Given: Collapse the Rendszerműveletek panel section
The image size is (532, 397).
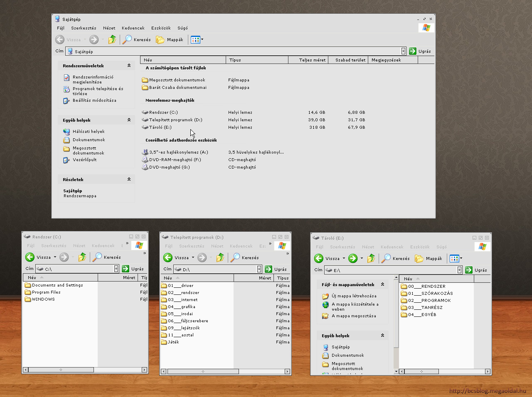Looking at the screenshot, I should (x=129, y=66).
